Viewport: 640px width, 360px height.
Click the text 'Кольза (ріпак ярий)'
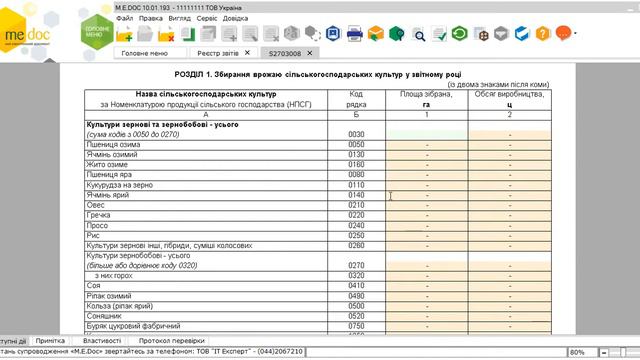[x=120, y=306]
